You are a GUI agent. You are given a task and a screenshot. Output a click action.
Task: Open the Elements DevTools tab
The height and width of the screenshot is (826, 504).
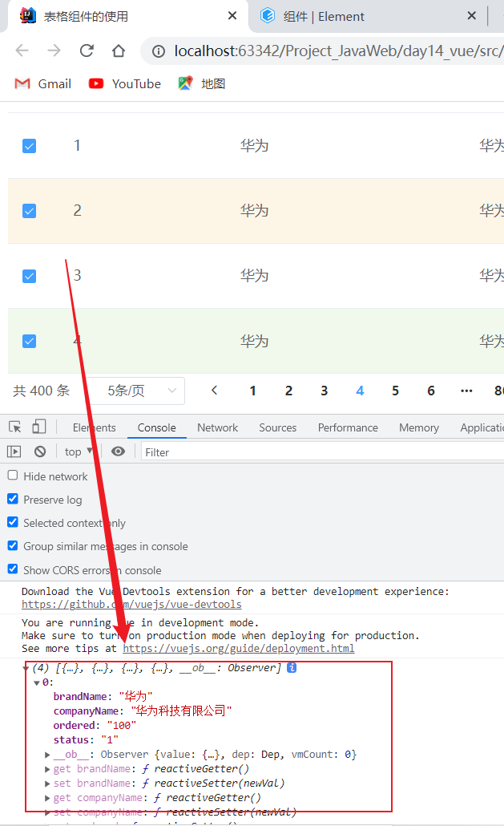[95, 427]
